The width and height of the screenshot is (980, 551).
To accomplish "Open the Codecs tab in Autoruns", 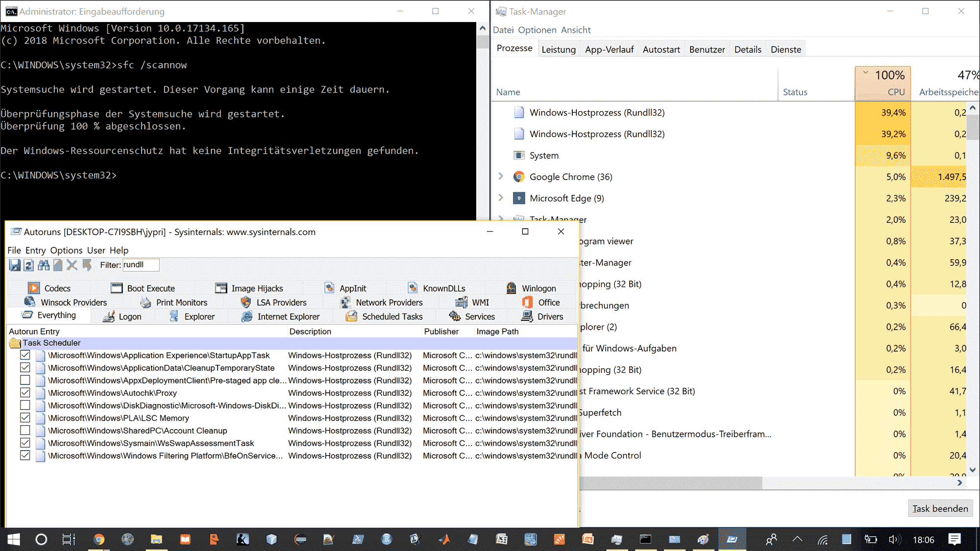I will (49, 288).
